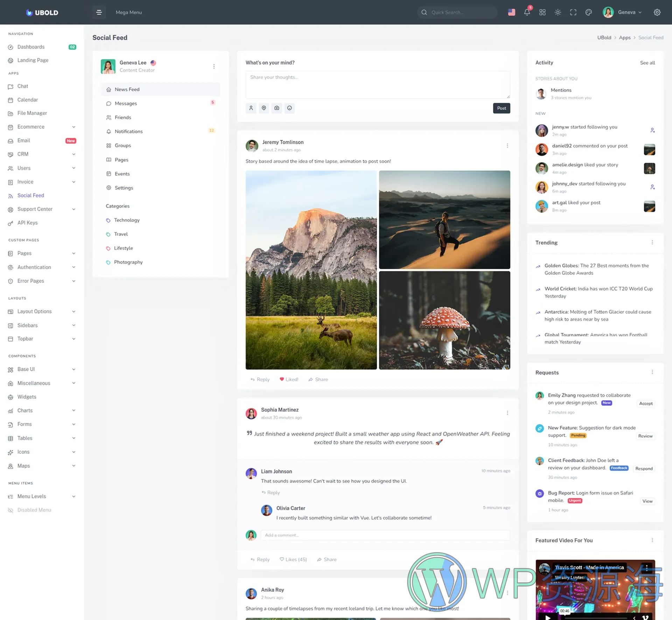
Task: Toggle light/dark mode sun icon
Action: point(558,12)
